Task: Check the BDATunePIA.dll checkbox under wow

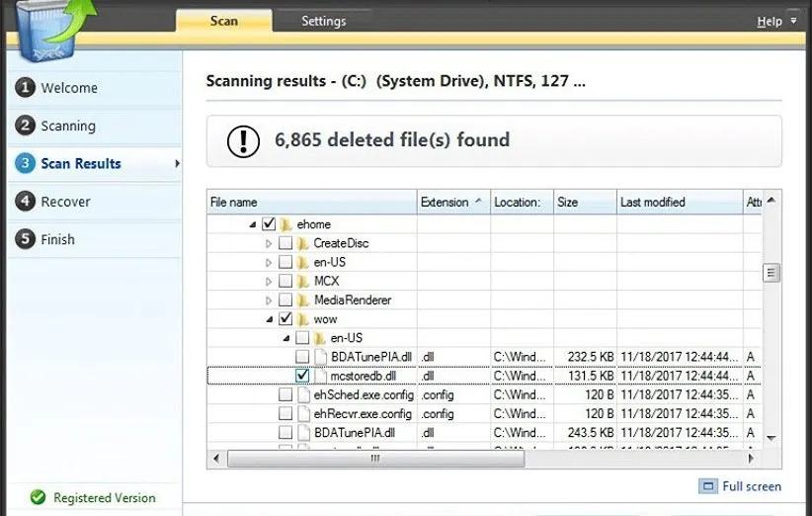Action: [302, 357]
